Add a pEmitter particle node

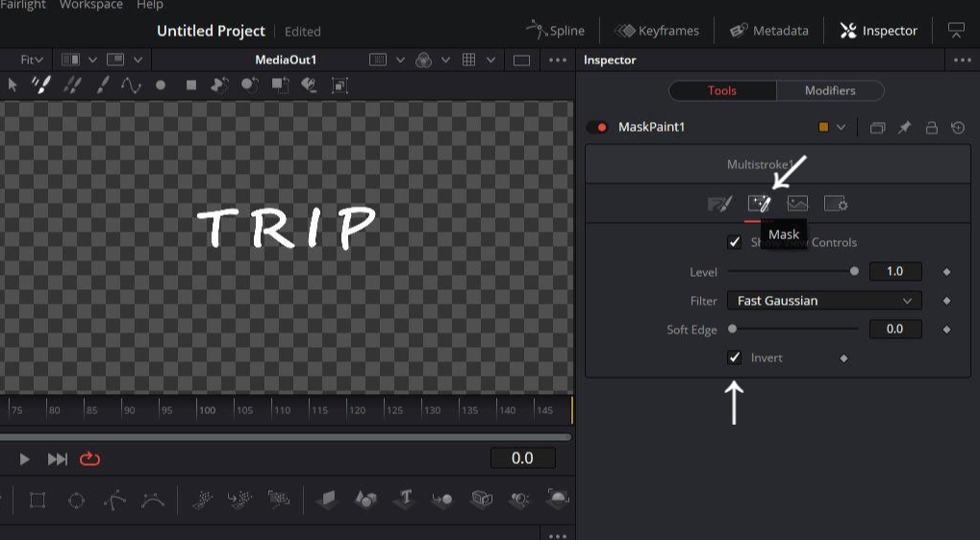[x=202, y=500]
